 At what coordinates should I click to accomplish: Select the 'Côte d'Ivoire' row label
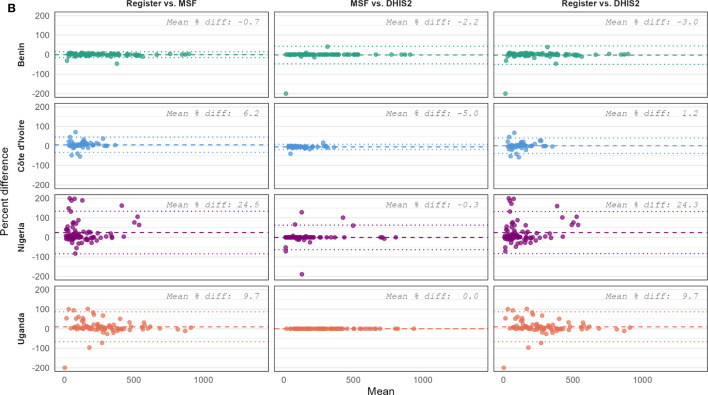click(x=21, y=146)
